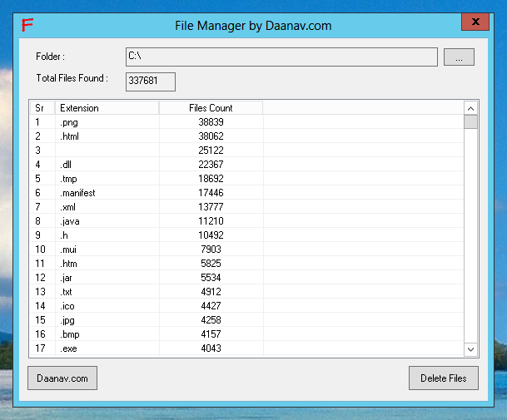Click the files count 18692
The image size is (507, 420).
(211, 179)
